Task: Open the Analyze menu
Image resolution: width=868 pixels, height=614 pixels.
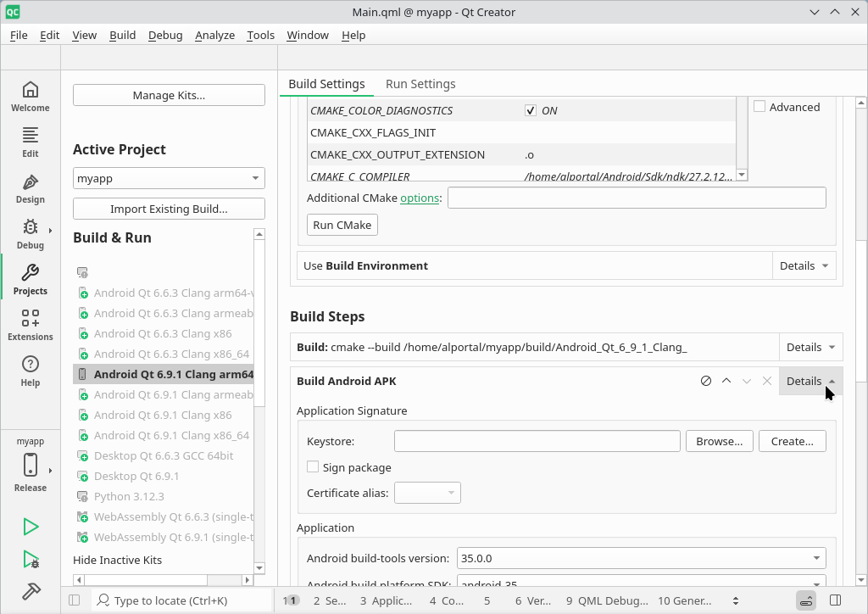Action: tap(214, 35)
